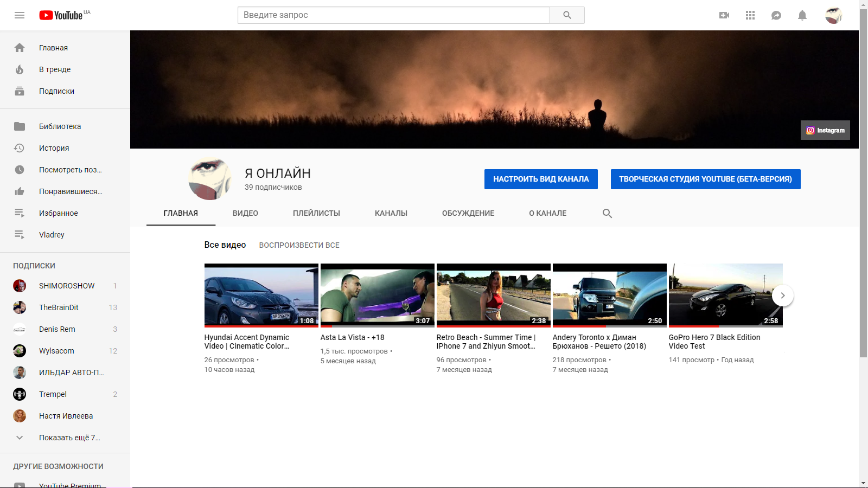Open the Vladrey playlist
Viewport: 868px width, 488px height.
(x=65, y=235)
